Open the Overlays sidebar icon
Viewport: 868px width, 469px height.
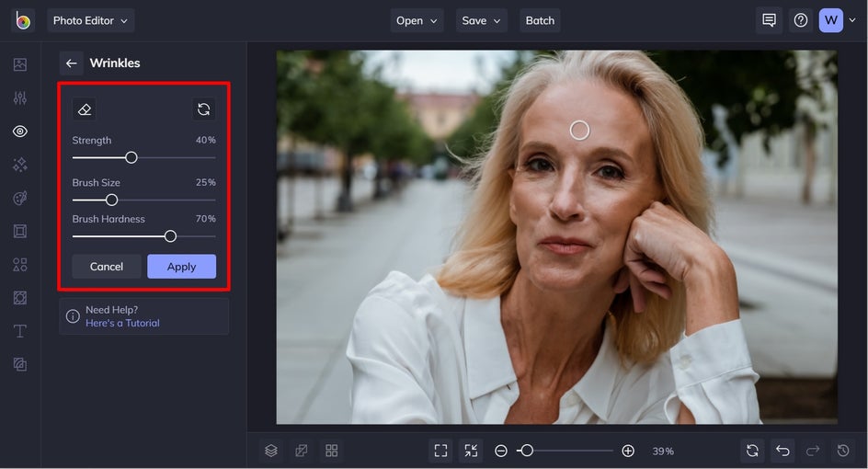click(x=20, y=297)
